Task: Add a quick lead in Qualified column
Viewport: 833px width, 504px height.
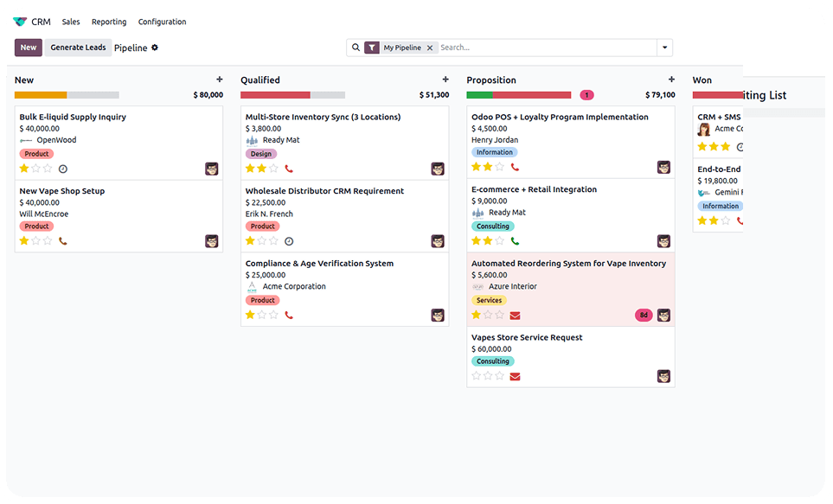Action: coord(445,80)
